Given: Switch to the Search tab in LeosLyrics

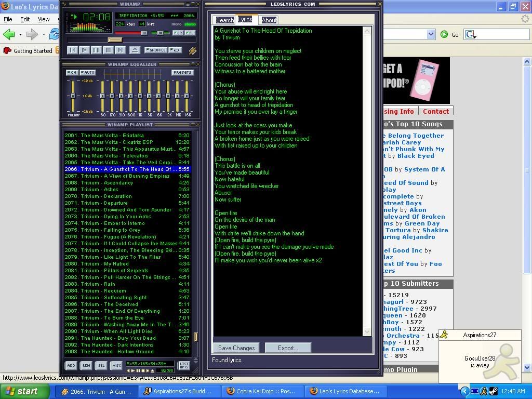Looking at the screenshot, I should pos(224,20).
